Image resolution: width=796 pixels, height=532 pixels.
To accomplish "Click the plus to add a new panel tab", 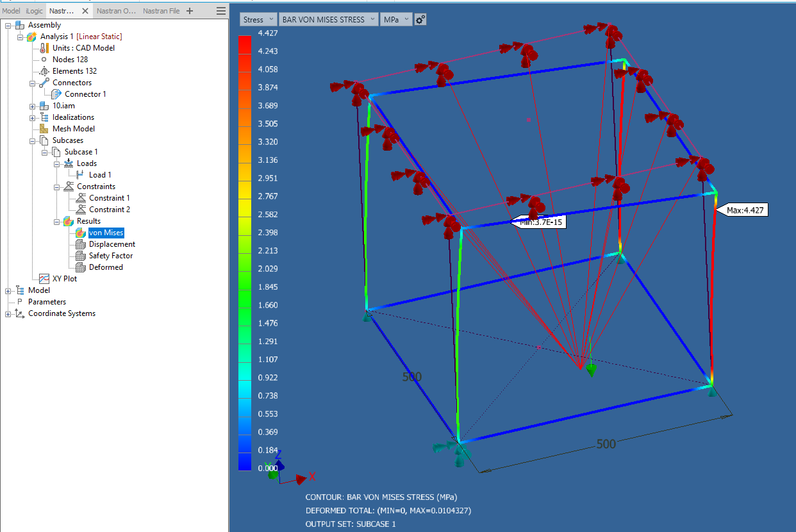I will (190, 10).
